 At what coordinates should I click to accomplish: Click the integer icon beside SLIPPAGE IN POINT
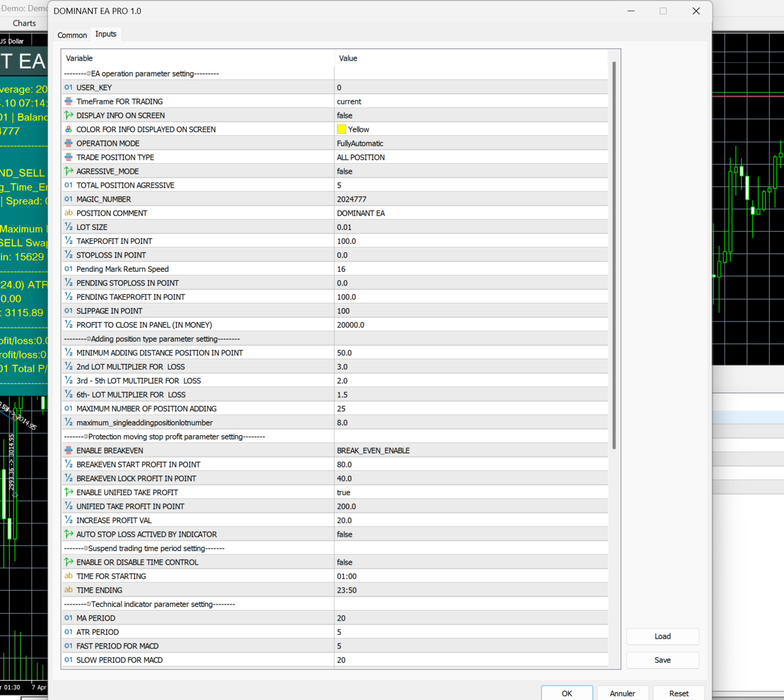[69, 311]
